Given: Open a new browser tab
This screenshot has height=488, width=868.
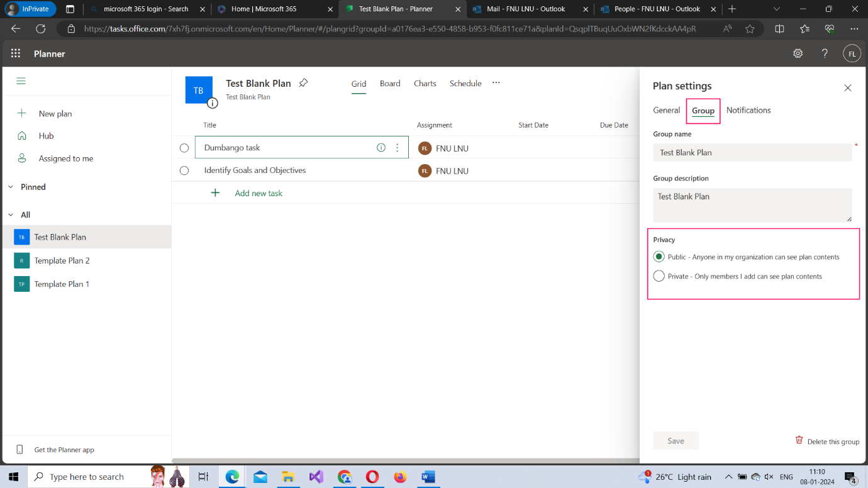Looking at the screenshot, I should (732, 9).
